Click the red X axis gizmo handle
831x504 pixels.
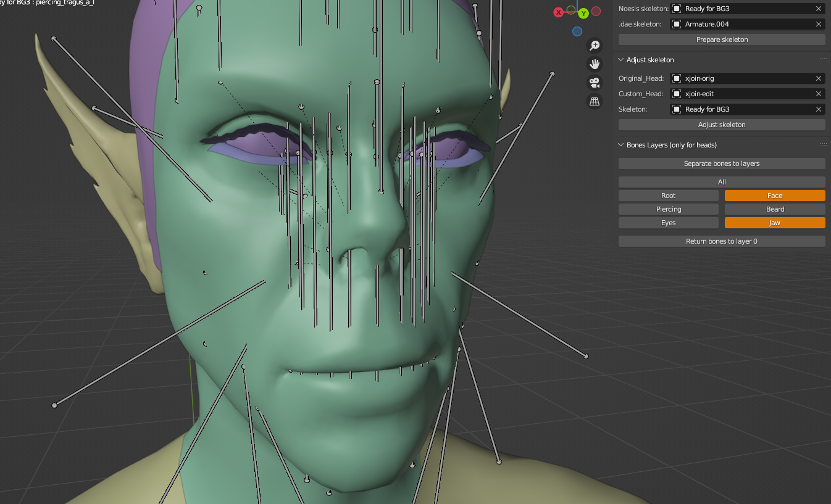(559, 12)
